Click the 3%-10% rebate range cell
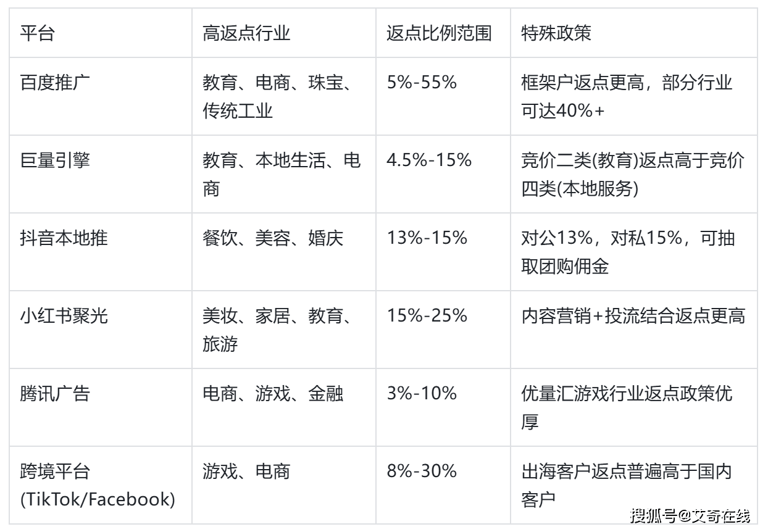Viewport: 768px width, 532px height. (422, 394)
